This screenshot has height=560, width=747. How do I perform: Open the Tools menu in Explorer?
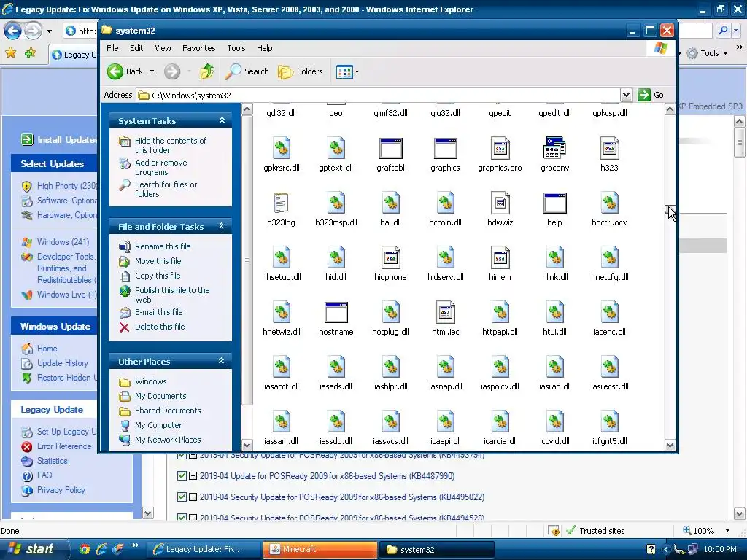(x=236, y=48)
